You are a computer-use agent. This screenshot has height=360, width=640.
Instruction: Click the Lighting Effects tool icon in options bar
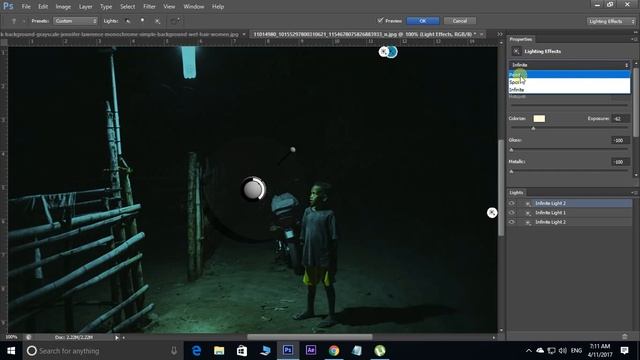(x=14, y=21)
